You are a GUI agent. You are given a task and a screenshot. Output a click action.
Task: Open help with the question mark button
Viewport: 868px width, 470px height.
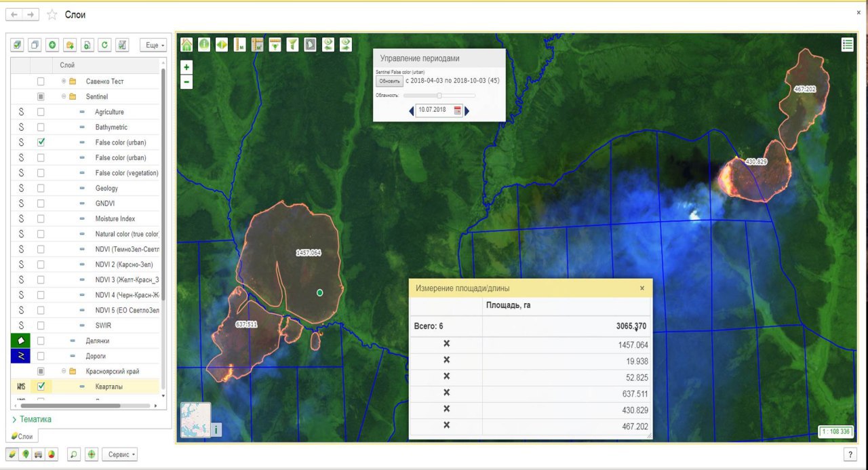coord(849,454)
